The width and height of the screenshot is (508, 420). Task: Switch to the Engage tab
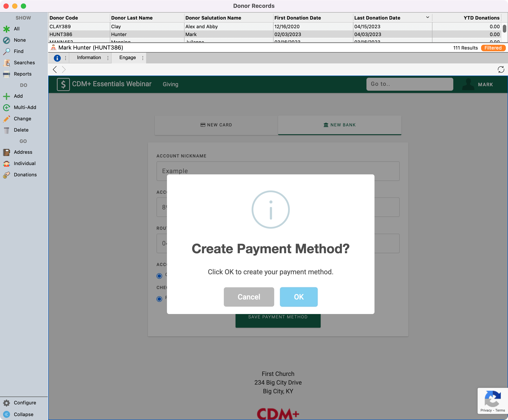127,58
